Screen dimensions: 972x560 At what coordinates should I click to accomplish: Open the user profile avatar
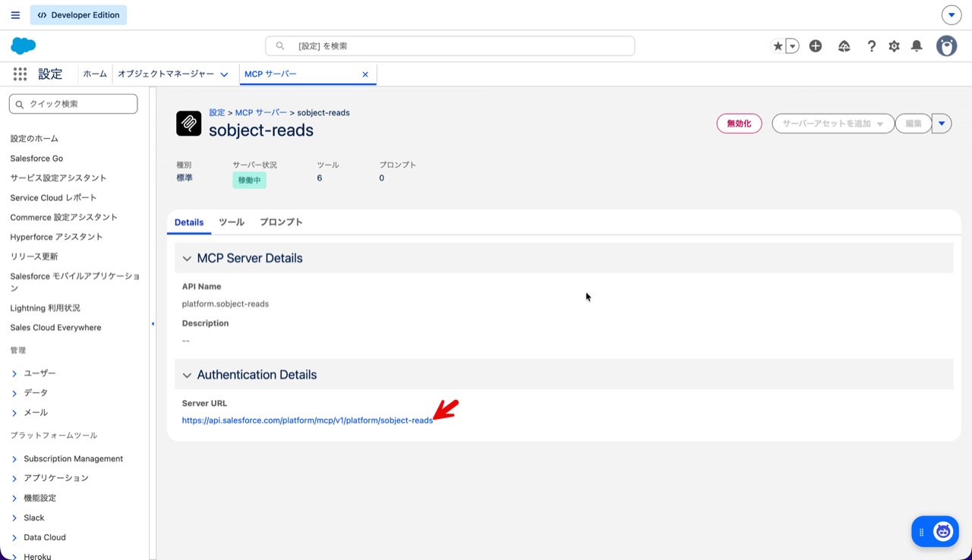click(946, 46)
